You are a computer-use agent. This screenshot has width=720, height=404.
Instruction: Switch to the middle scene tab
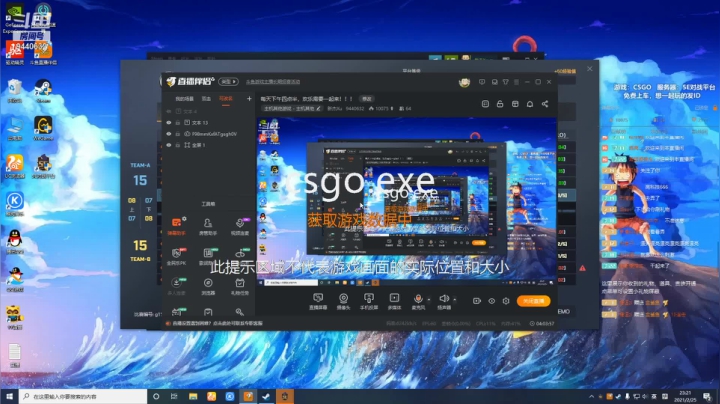(207, 99)
